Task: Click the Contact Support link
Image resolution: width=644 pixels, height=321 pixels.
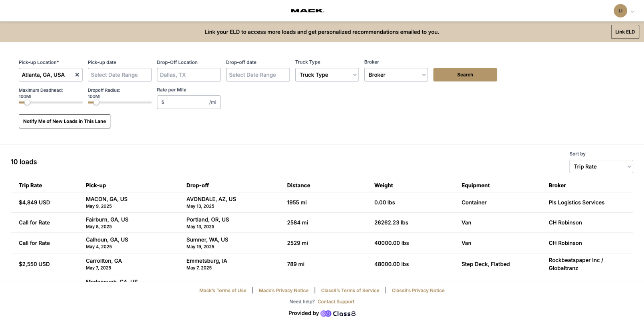Action: point(336,302)
